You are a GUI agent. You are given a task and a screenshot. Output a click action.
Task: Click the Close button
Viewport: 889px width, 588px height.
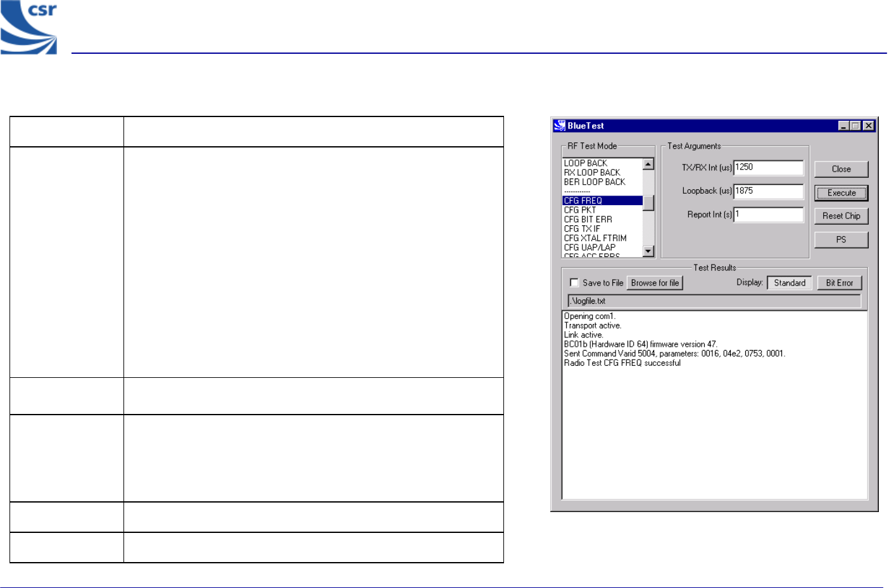(x=841, y=169)
